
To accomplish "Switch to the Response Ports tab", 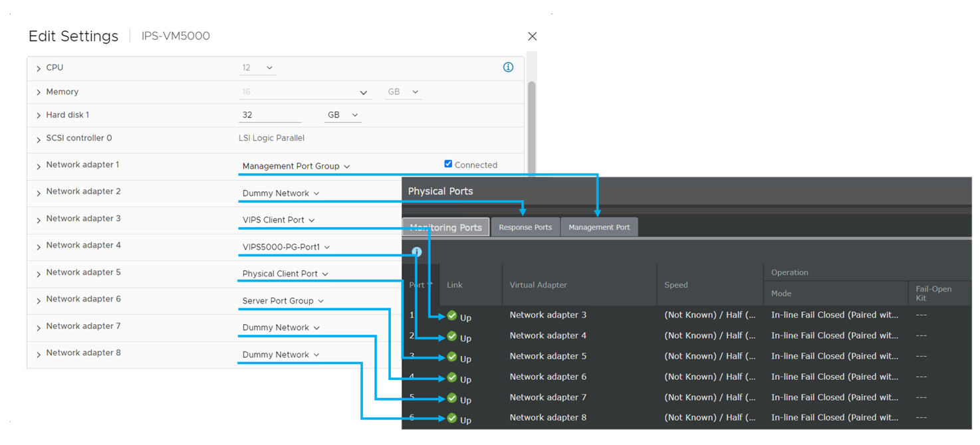I will point(525,227).
